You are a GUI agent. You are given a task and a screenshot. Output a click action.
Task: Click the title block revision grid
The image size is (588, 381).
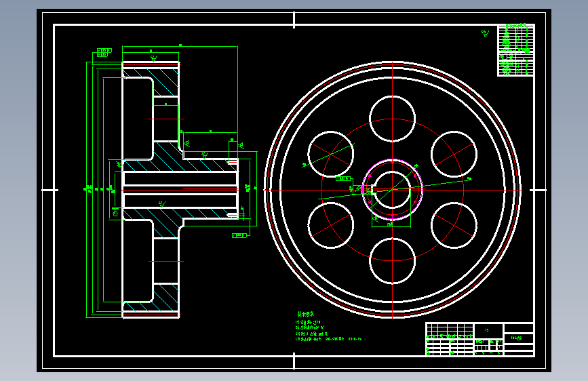click(450, 329)
